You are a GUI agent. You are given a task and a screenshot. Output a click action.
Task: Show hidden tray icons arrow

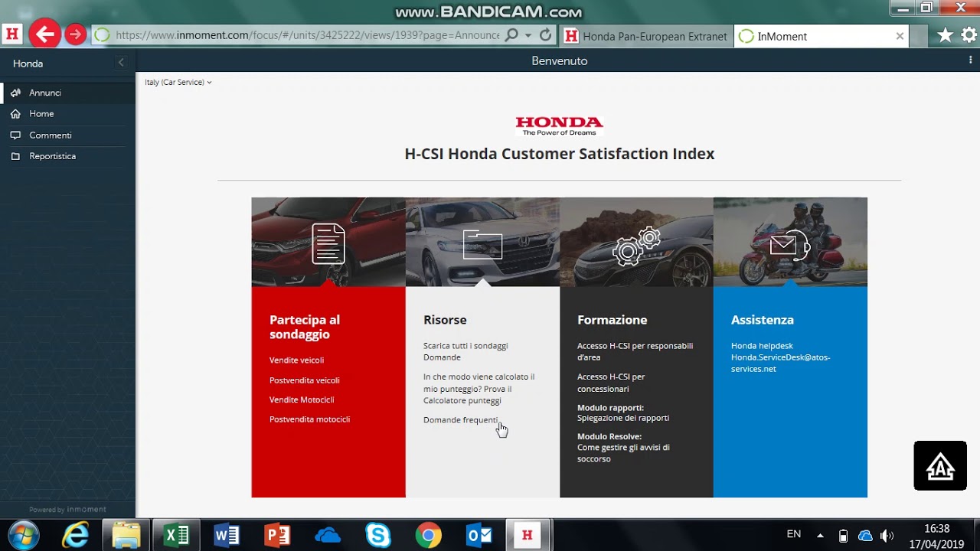(x=821, y=536)
